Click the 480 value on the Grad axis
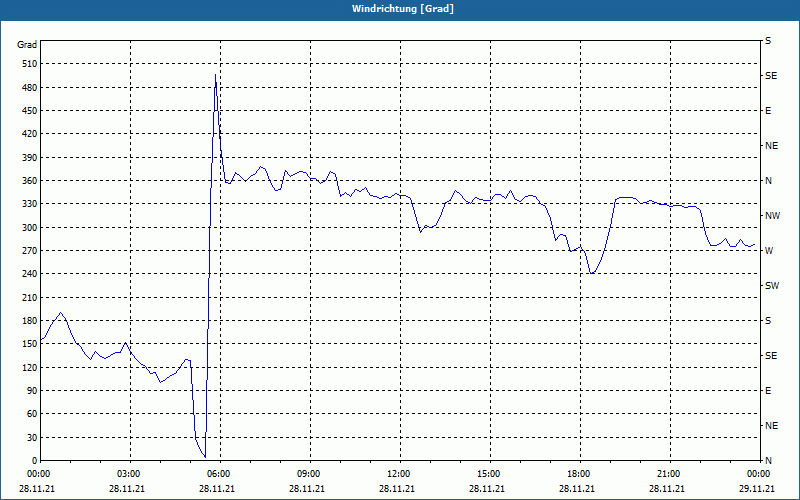800x500 pixels. point(30,88)
